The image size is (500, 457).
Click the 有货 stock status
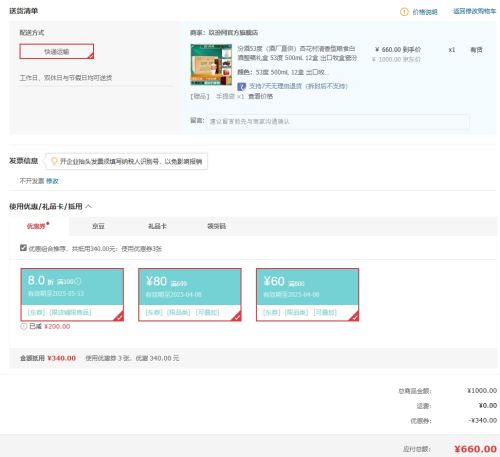tap(476, 50)
